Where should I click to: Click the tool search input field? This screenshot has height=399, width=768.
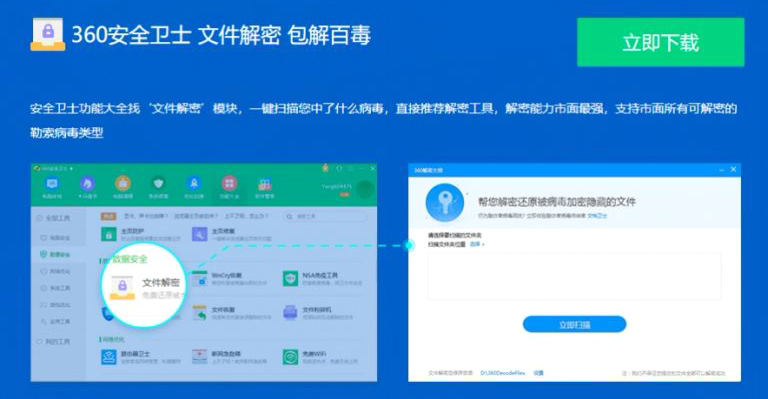point(325,216)
